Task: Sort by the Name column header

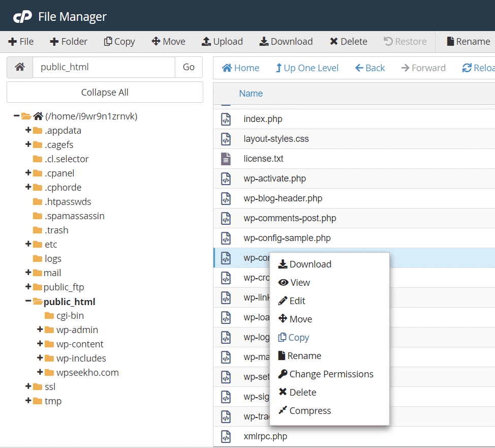Action: [251, 94]
